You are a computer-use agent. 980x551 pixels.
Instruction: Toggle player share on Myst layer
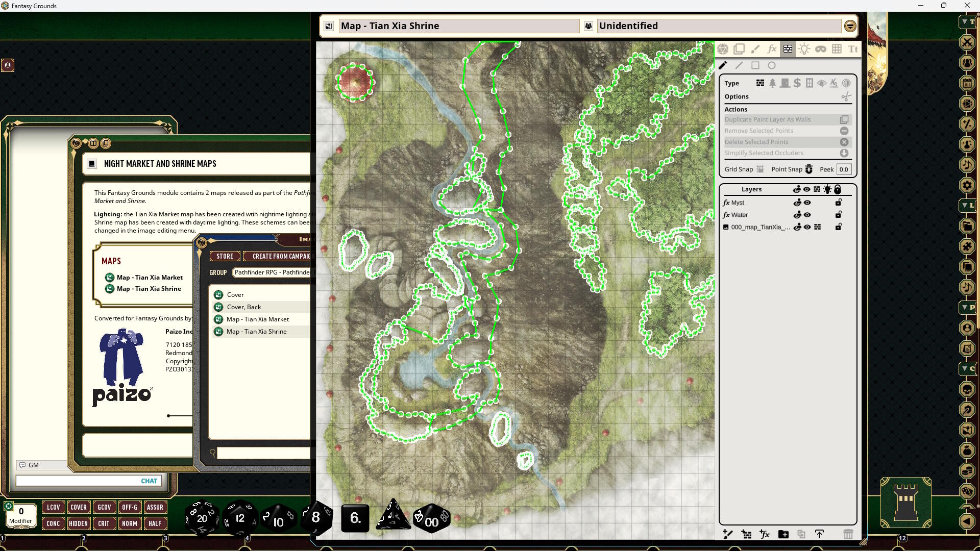click(797, 203)
